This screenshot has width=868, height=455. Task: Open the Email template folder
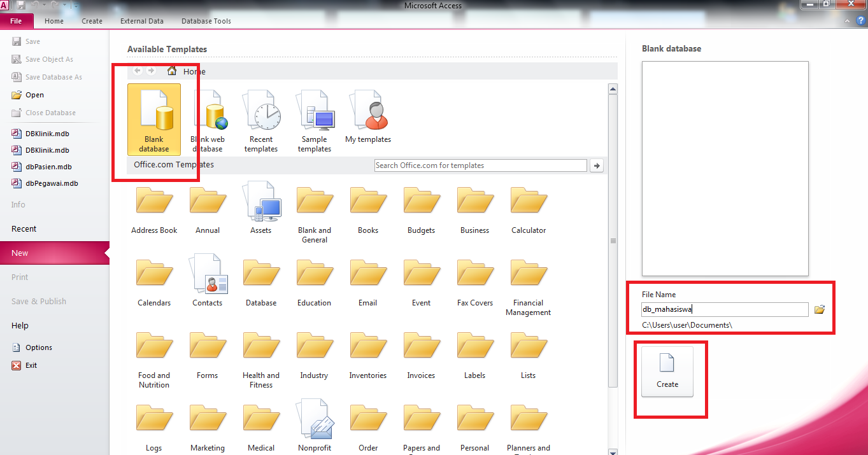368,282
